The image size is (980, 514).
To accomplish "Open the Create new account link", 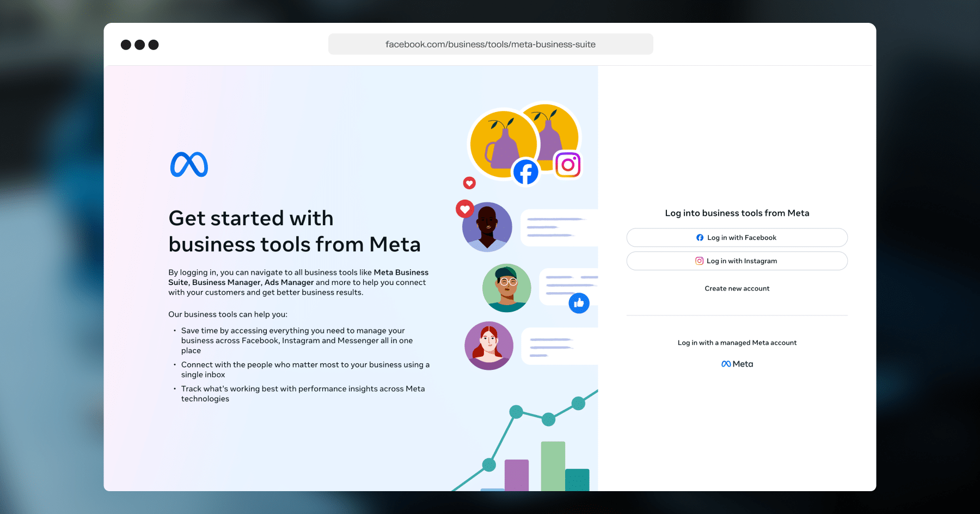I will [x=737, y=289].
